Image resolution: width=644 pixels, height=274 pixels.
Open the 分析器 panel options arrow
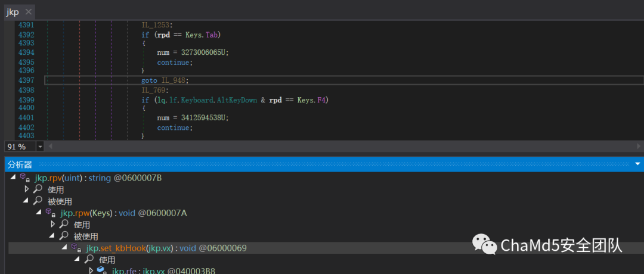tap(637, 164)
